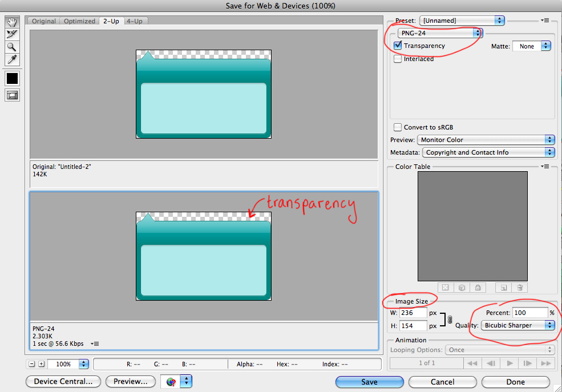Click the zoom out minus button
The image size is (562, 392).
pyautogui.click(x=32, y=364)
